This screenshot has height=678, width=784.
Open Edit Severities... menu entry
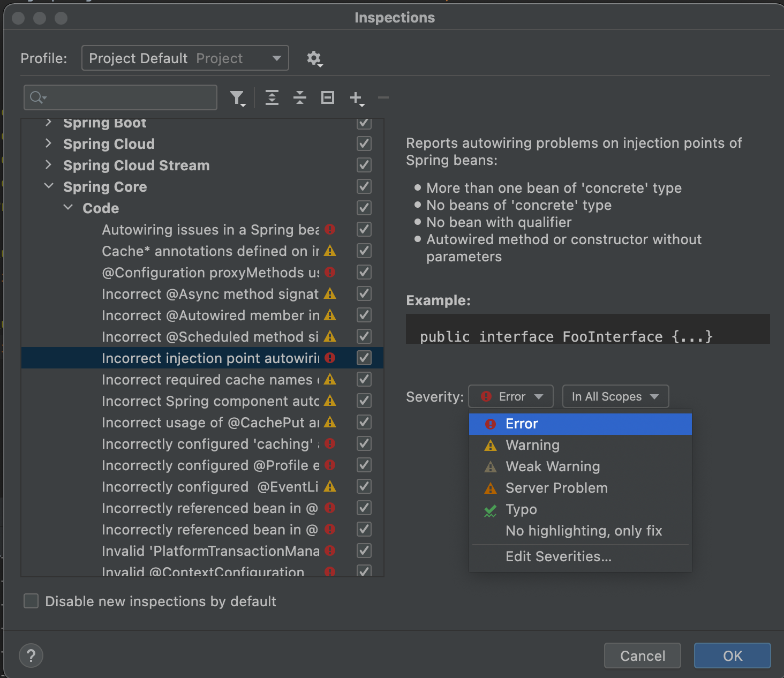(x=581, y=556)
